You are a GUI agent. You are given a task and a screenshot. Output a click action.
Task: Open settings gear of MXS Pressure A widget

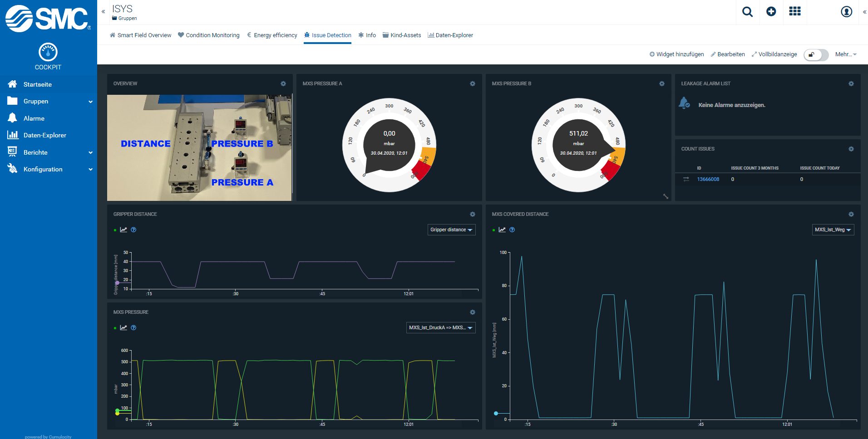click(473, 84)
